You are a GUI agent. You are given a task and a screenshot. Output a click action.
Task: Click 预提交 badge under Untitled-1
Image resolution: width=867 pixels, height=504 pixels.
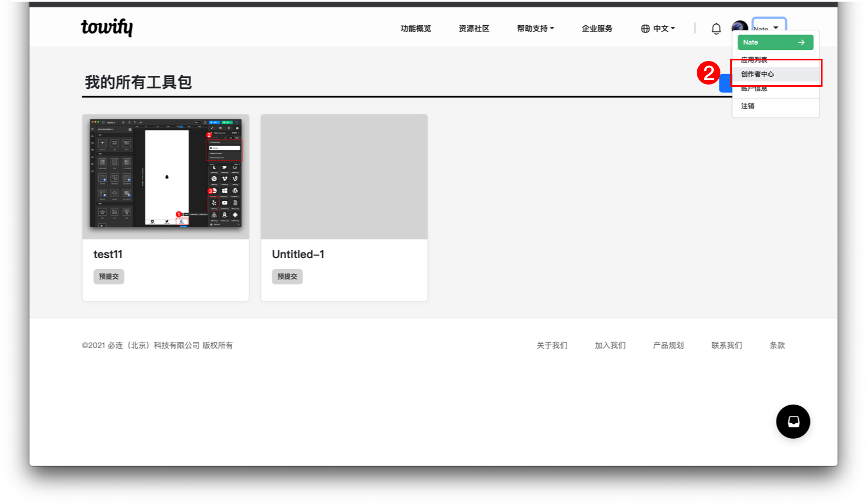click(x=287, y=277)
